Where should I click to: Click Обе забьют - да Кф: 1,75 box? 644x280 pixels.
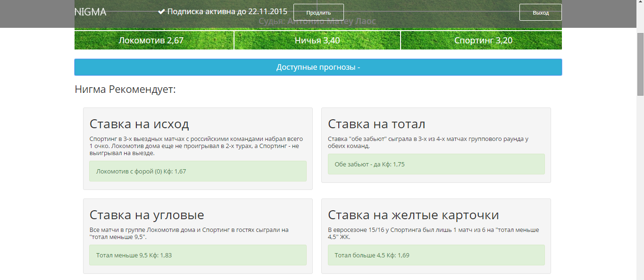(x=436, y=164)
